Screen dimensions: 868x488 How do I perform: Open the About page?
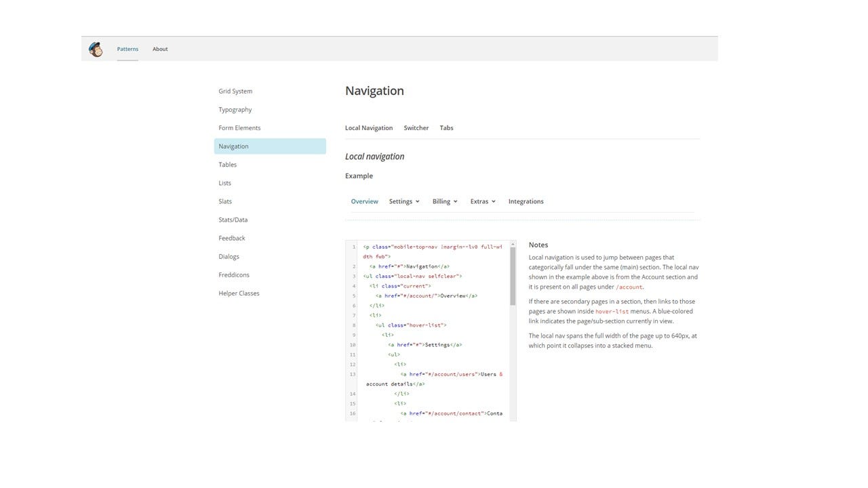[160, 48]
